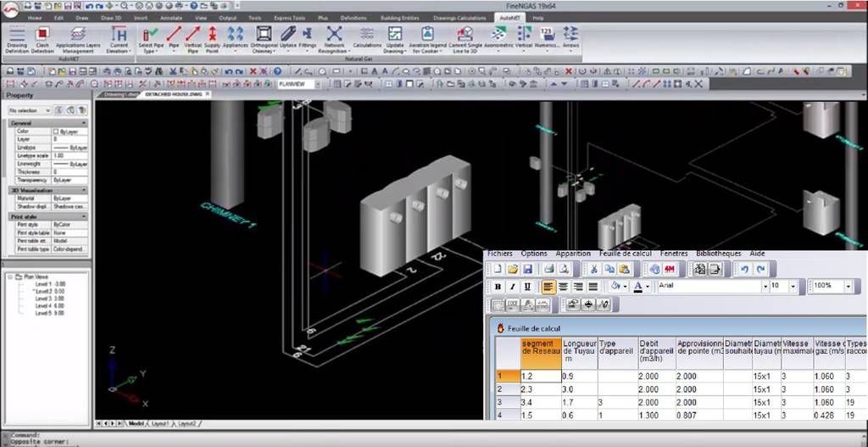The width and height of the screenshot is (868, 447).
Task: Collapse the Plan Views tree node
Action: pos(10,277)
